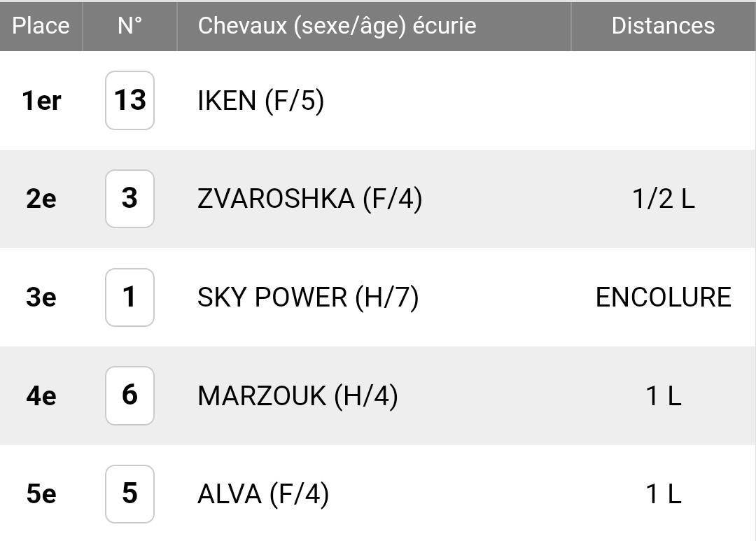The height and width of the screenshot is (541, 756).
Task: Open horse IKEN (F/5) details
Action: coord(261,101)
